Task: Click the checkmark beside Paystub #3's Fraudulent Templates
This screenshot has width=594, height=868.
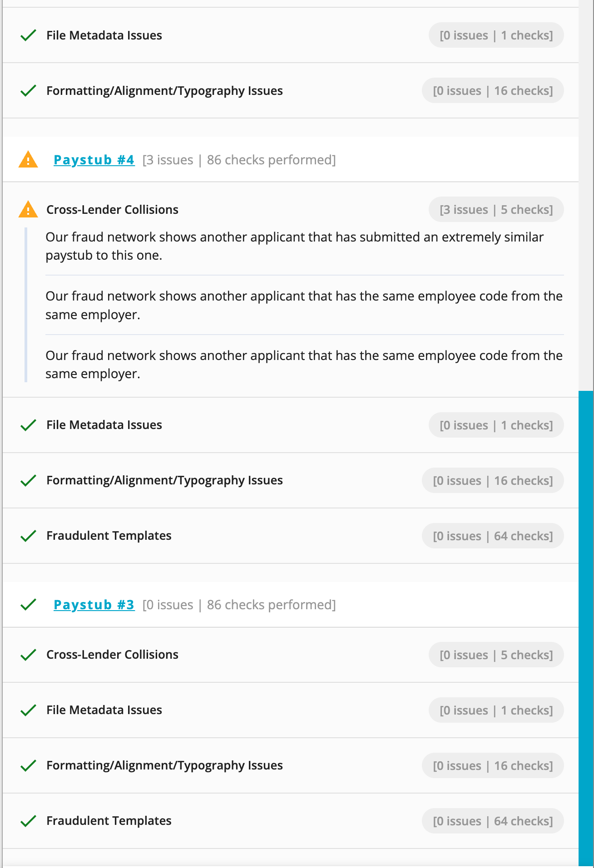Action: tap(28, 821)
